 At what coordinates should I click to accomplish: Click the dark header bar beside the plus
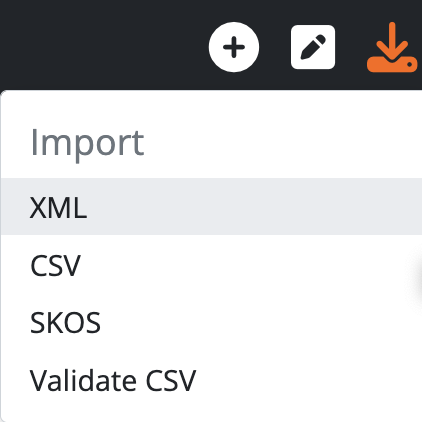100,45
